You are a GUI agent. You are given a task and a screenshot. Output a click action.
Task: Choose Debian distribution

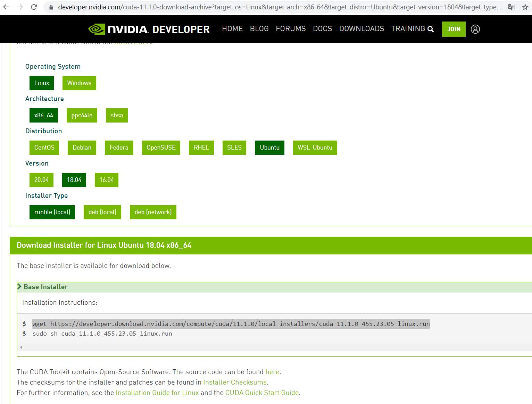(x=82, y=148)
